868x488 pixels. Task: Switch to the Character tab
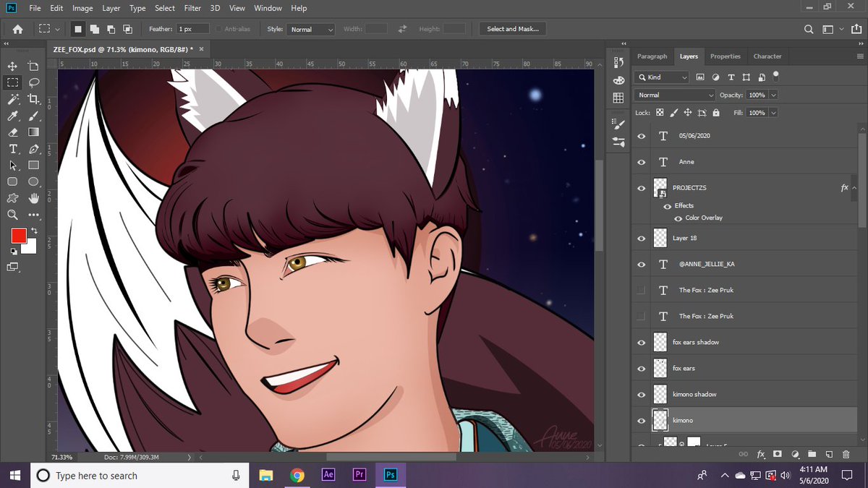pos(767,56)
